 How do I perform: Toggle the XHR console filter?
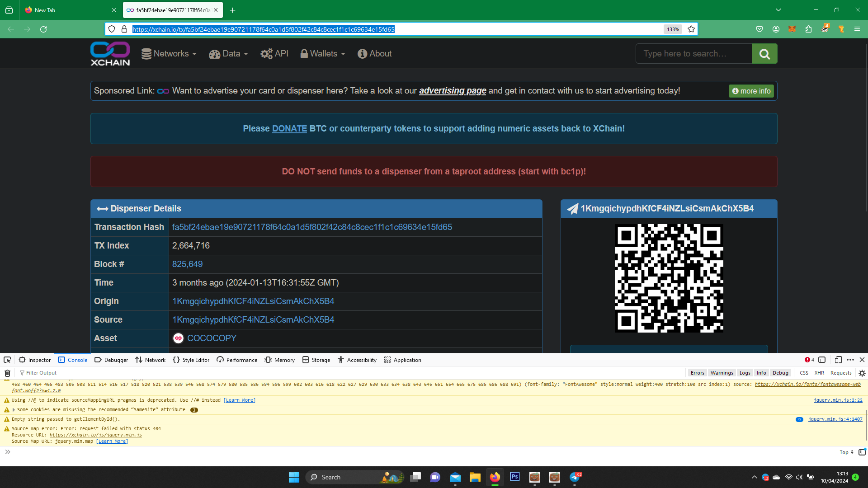click(x=819, y=373)
